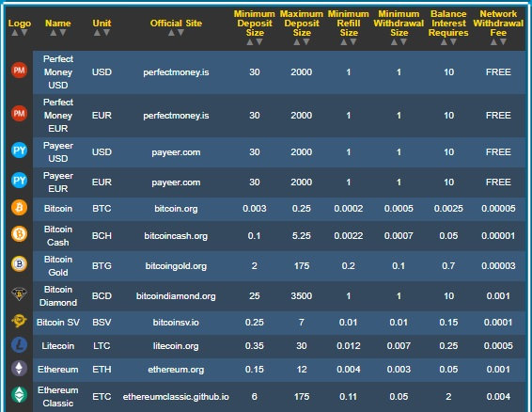Sort Unit column descending with down arrow
Screen dimensions: 532x412
coord(106,33)
